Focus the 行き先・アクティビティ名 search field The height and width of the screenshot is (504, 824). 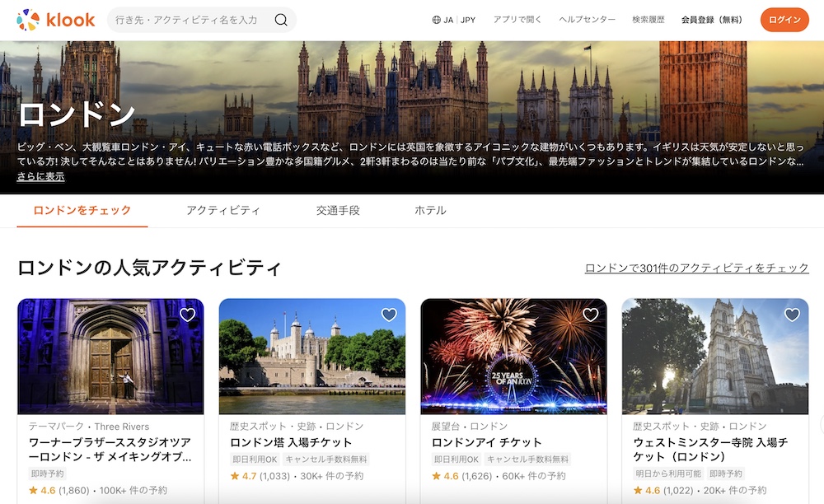[x=190, y=20]
